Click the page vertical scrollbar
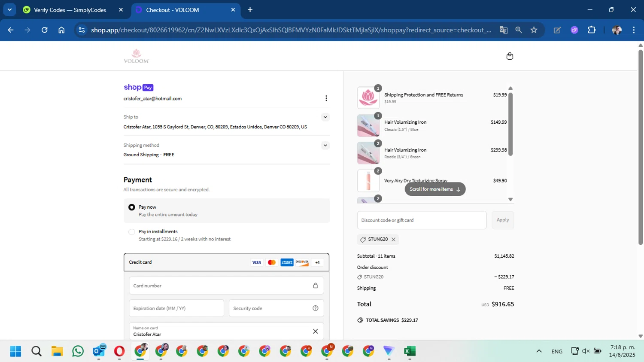This screenshot has width=644, height=362. tap(641, 147)
